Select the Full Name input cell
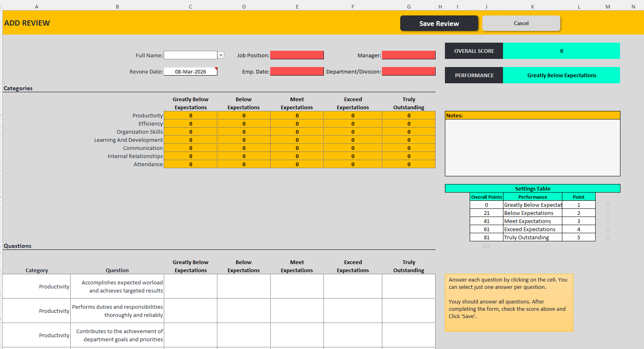Viewport: 644px width, 349px height. tap(190, 55)
